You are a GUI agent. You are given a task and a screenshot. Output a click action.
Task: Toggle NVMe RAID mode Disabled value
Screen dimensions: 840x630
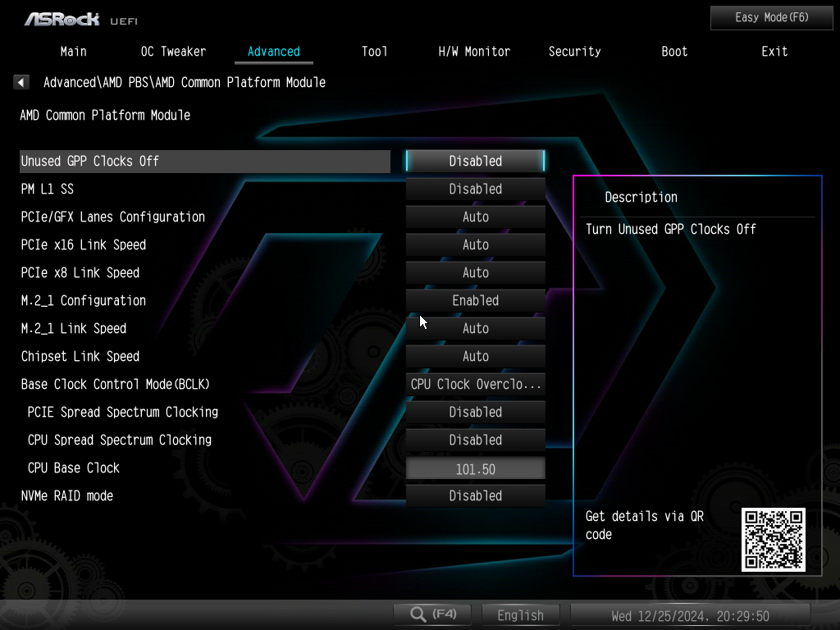pyautogui.click(x=475, y=495)
